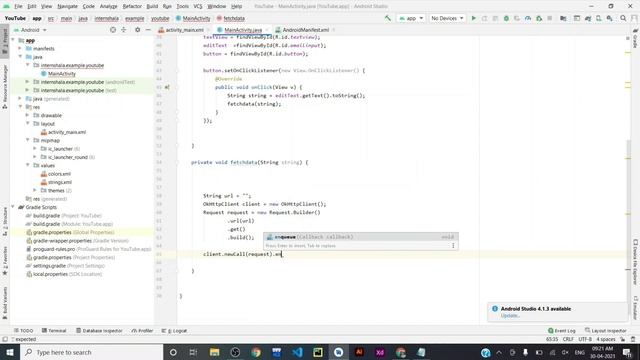Viewport: 640px width, 360px height.
Task: Open the Resource Manager side panel
Action: click(x=5, y=87)
